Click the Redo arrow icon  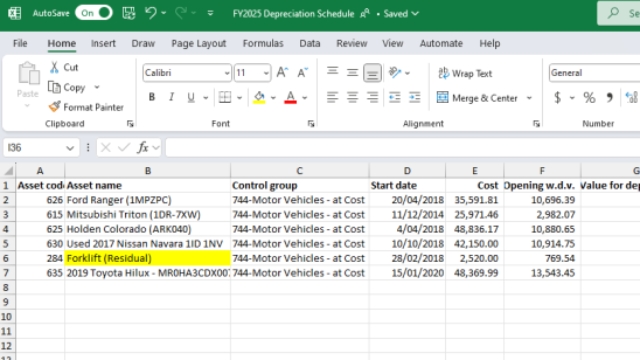(180, 13)
